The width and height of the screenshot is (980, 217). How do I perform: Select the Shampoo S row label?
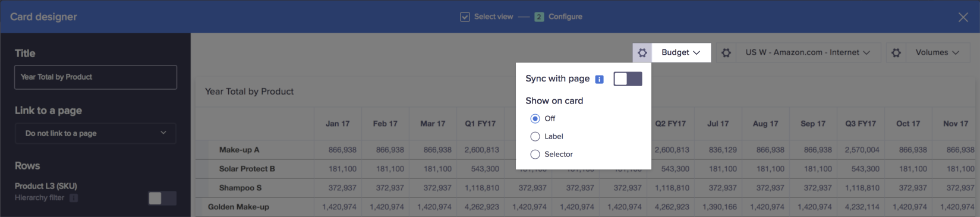(x=240, y=188)
